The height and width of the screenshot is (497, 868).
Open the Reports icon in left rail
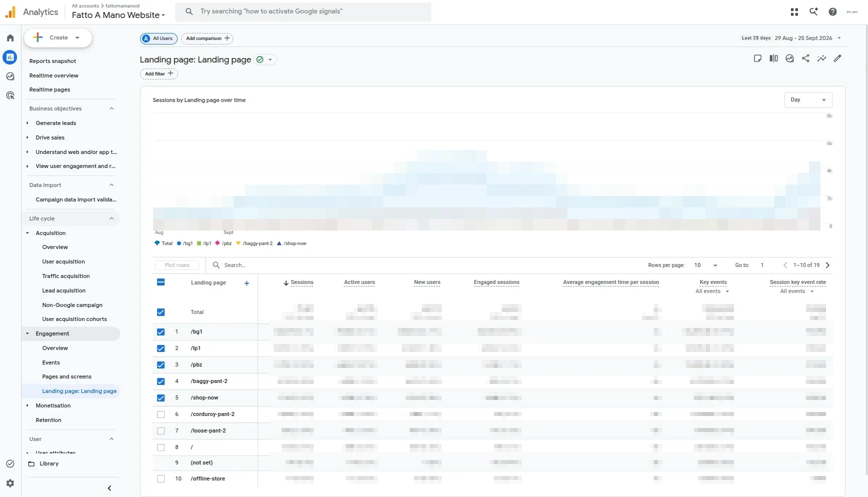[x=10, y=57]
